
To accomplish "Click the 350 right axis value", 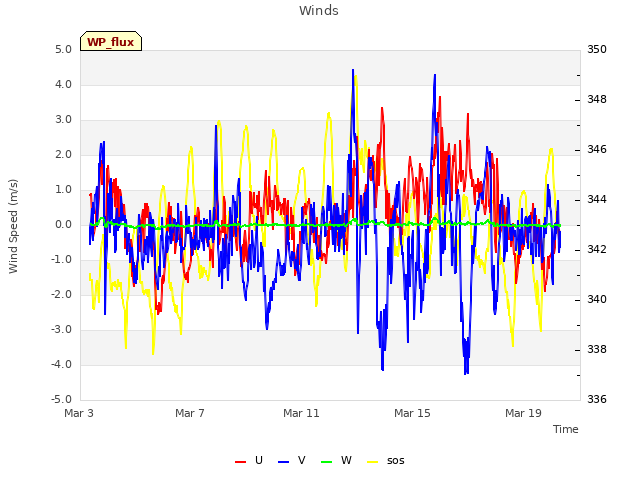I will point(597,50).
